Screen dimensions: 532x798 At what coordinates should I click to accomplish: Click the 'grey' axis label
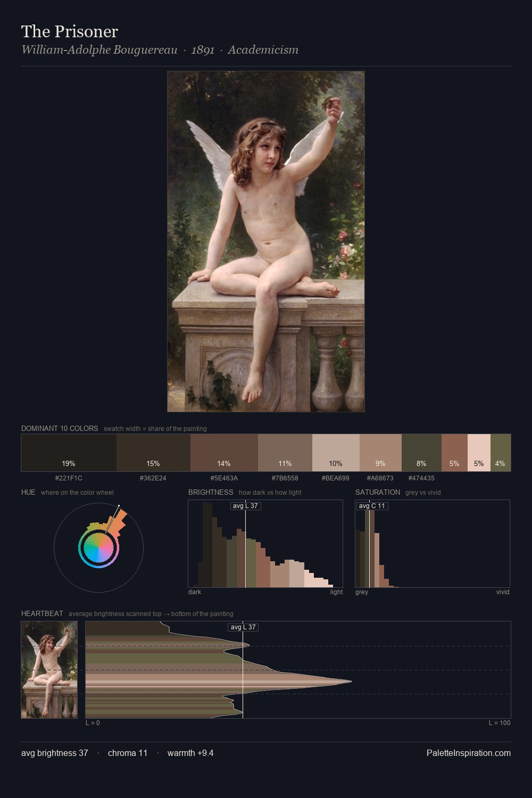tap(362, 592)
